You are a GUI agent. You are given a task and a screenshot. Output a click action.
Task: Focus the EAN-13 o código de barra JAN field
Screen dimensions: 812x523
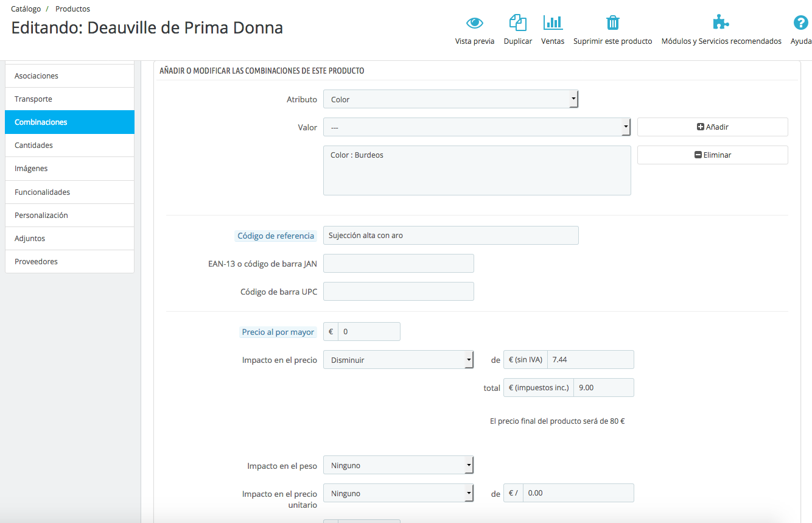[x=398, y=264]
